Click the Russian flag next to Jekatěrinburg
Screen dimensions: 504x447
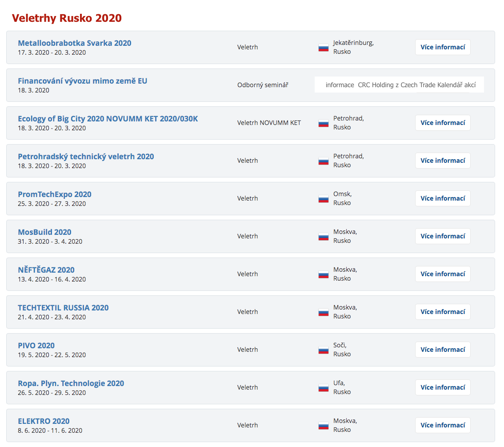324,48
